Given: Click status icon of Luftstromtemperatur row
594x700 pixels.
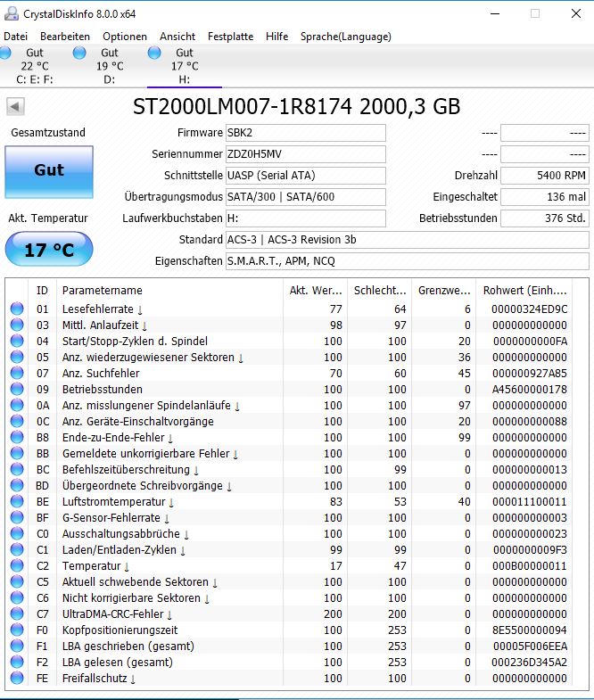Looking at the screenshot, I should coord(17,501).
